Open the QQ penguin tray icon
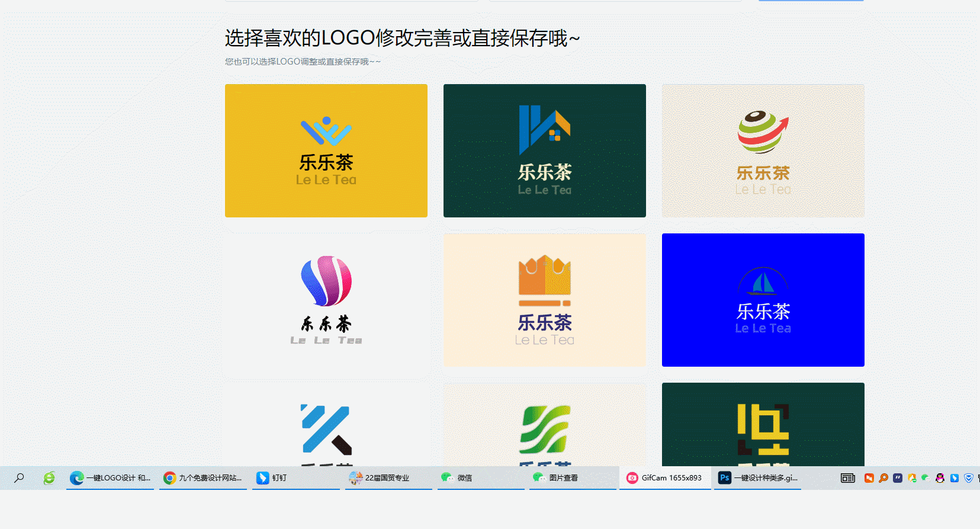 coord(940,478)
